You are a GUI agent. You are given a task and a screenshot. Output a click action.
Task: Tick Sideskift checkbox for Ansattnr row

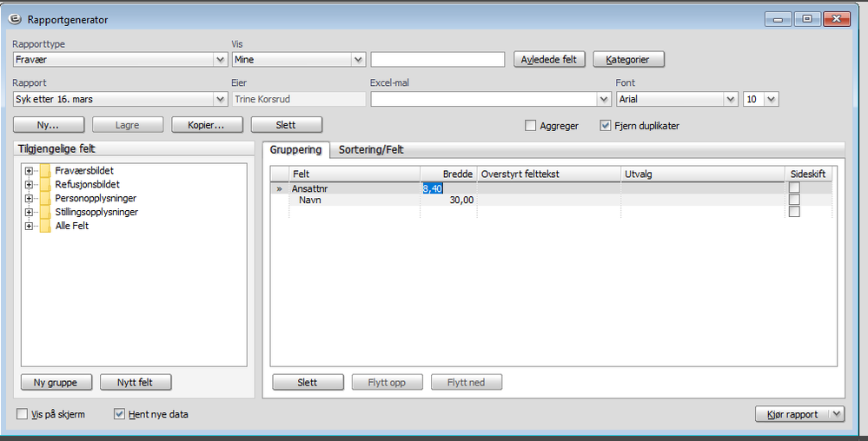tap(794, 188)
